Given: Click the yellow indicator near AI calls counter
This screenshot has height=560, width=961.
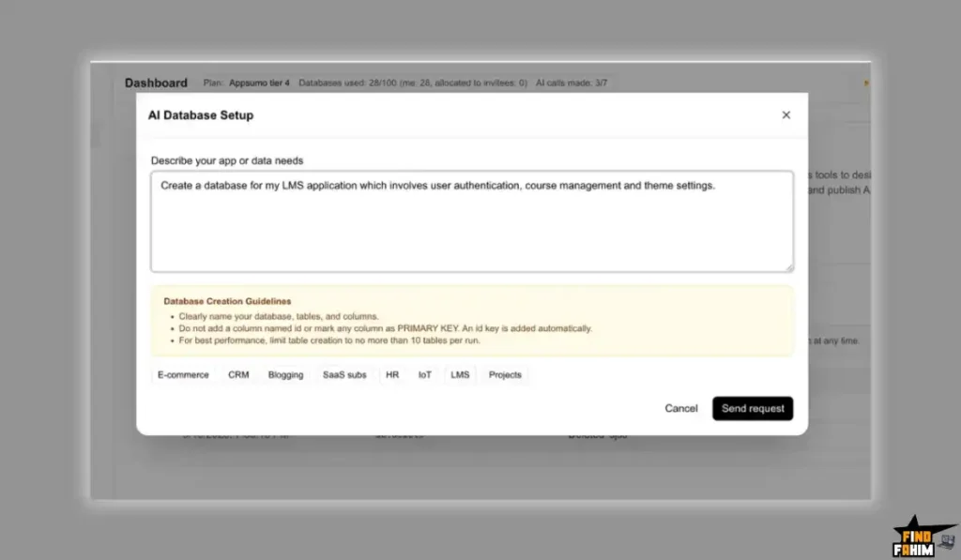Looking at the screenshot, I should tap(863, 83).
